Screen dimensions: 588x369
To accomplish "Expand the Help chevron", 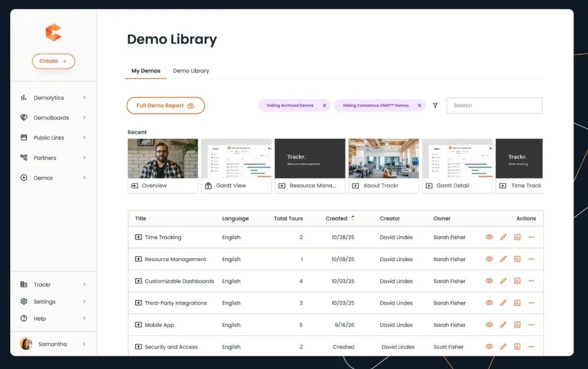I will click(x=84, y=319).
